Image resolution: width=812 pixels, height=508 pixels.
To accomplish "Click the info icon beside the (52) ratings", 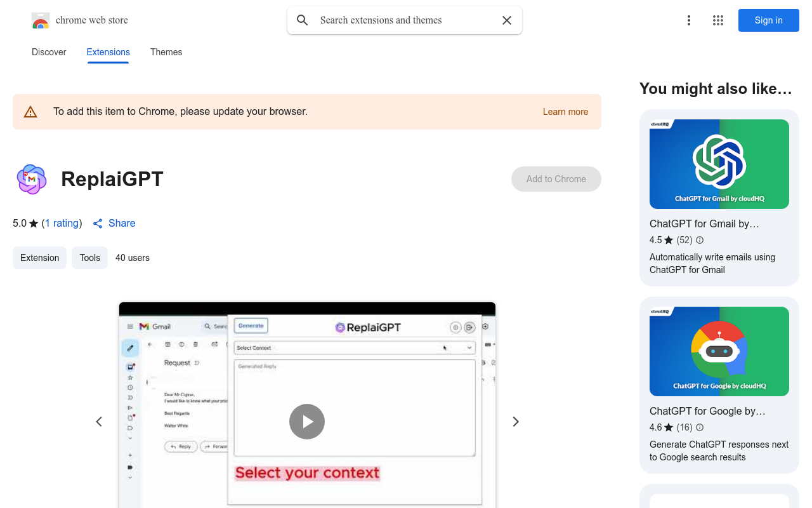I will point(700,240).
